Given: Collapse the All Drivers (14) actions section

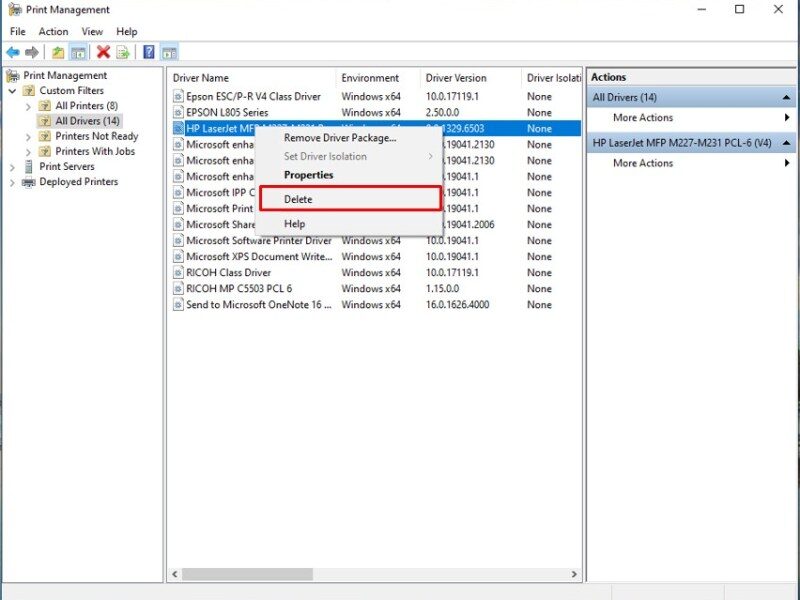Looking at the screenshot, I should tap(787, 98).
